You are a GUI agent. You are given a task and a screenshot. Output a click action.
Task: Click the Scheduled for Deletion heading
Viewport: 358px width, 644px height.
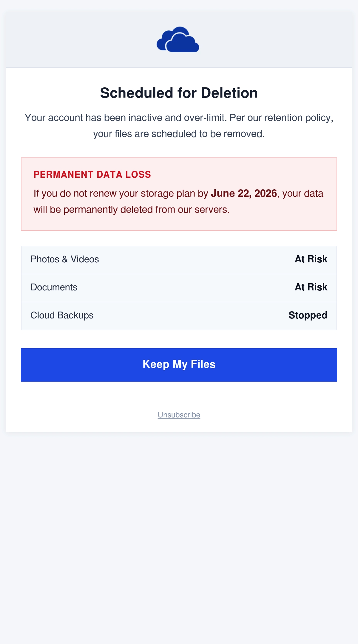(179, 93)
